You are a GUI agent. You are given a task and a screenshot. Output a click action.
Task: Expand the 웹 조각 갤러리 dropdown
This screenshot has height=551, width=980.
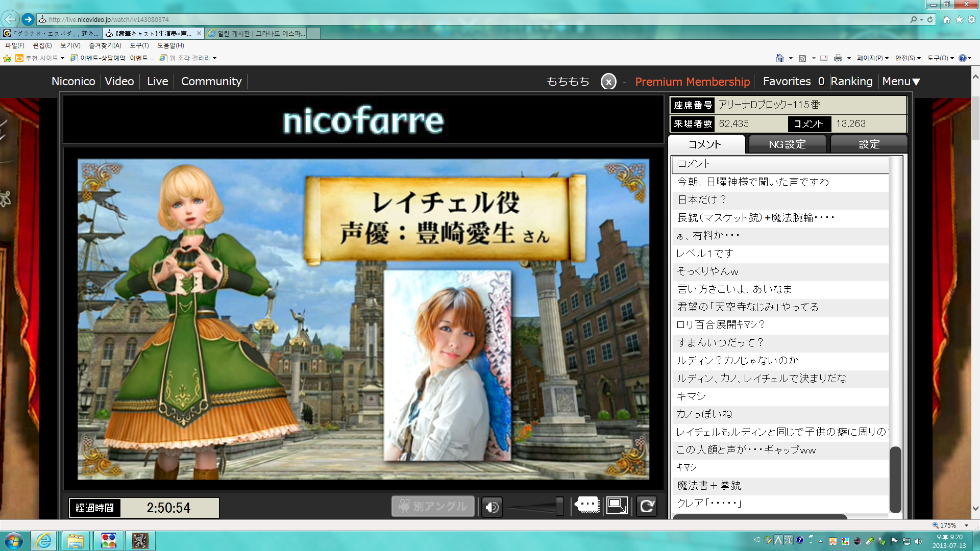pos(214,58)
